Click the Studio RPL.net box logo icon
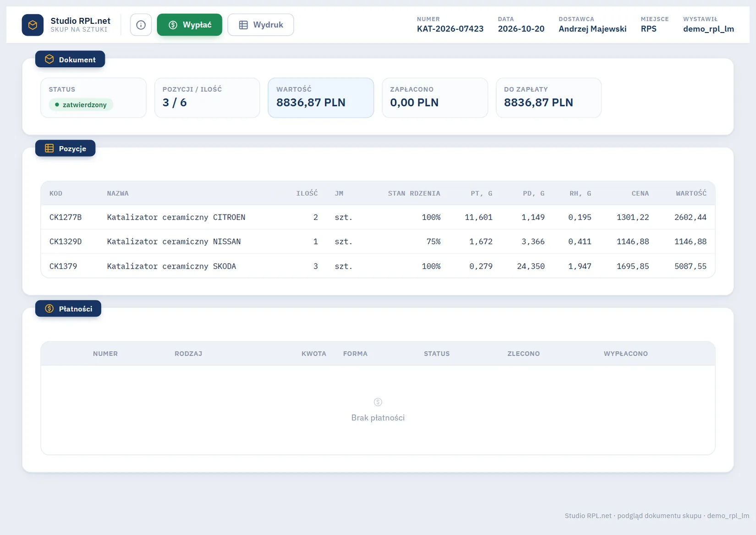Screen dimensions: 756x535 33,25
